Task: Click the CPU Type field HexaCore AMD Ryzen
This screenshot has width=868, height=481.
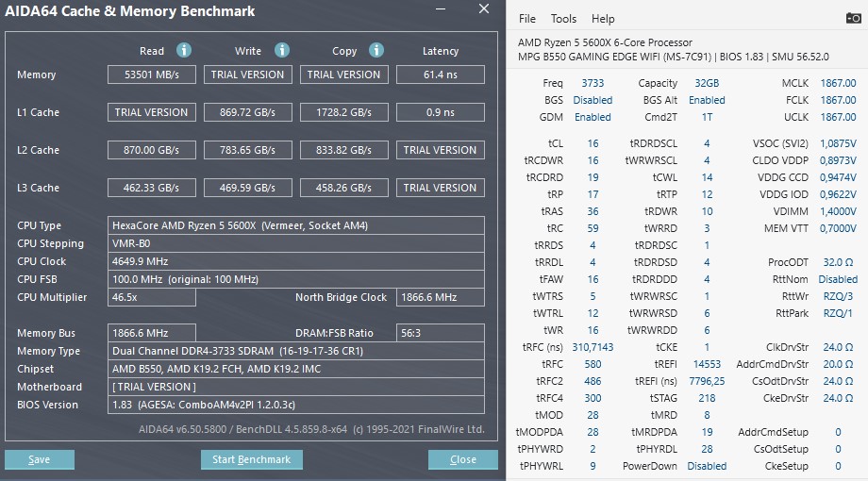Action: point(296,225)
